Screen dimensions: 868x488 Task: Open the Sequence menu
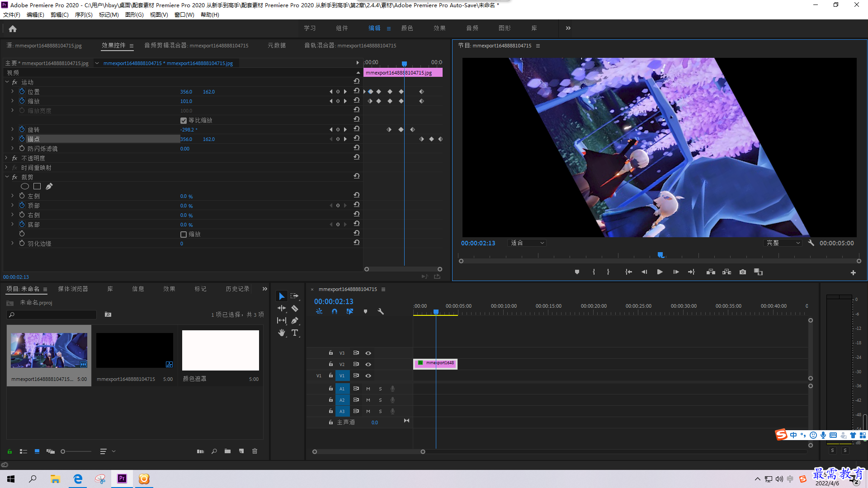click(x=84, y=14)
